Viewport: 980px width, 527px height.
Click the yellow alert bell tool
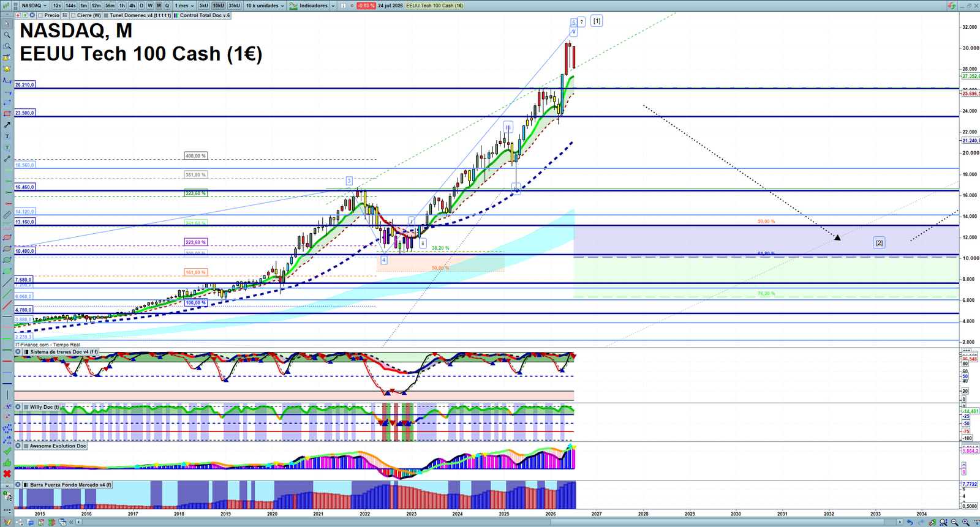pyautogui.click(x=7, y=69)
